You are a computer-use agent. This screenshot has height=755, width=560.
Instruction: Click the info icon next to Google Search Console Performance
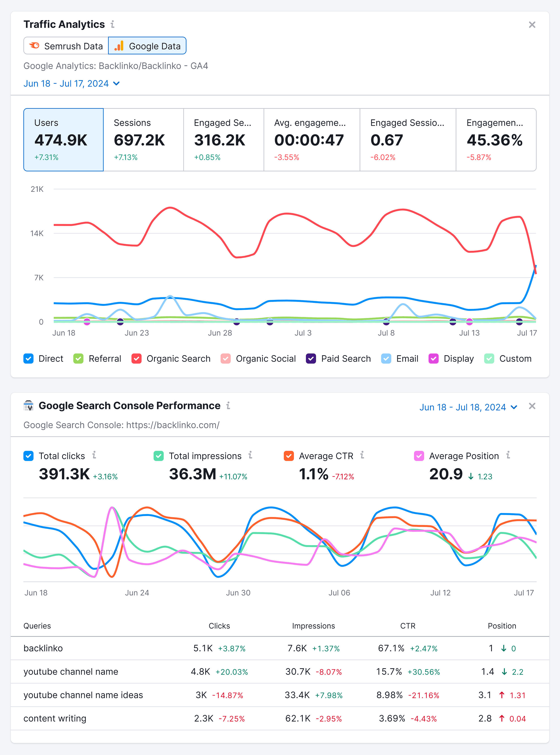tap(228, 406)
